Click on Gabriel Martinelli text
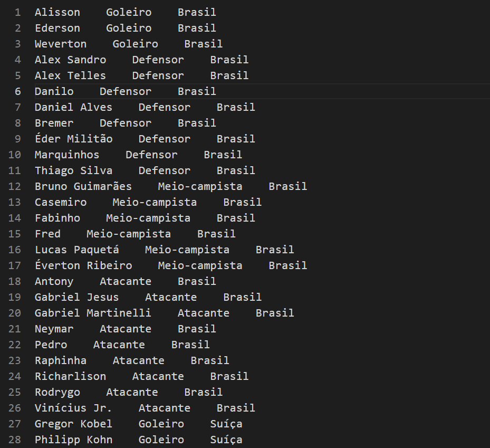490x448 pixels. click(x=93, y=313)
